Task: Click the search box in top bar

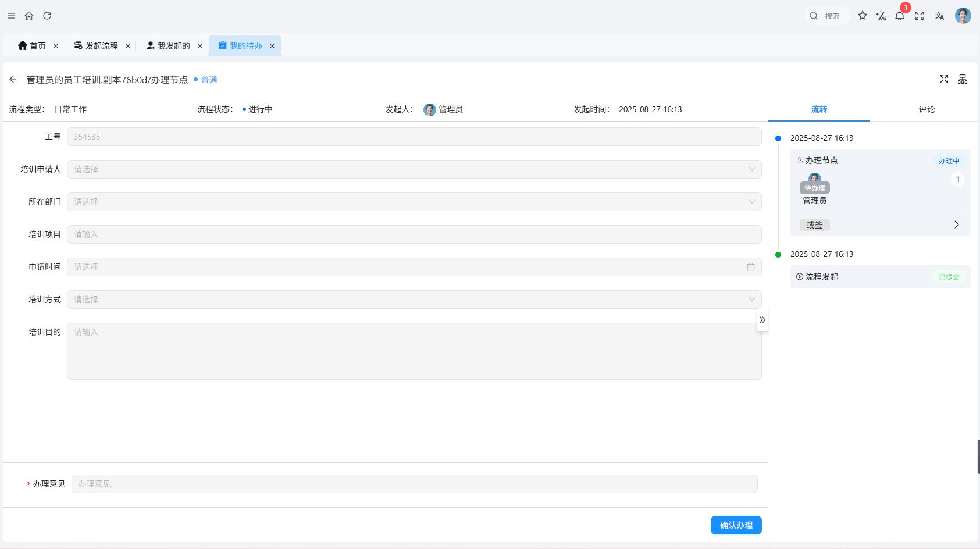Action: [x=826, y=16]
